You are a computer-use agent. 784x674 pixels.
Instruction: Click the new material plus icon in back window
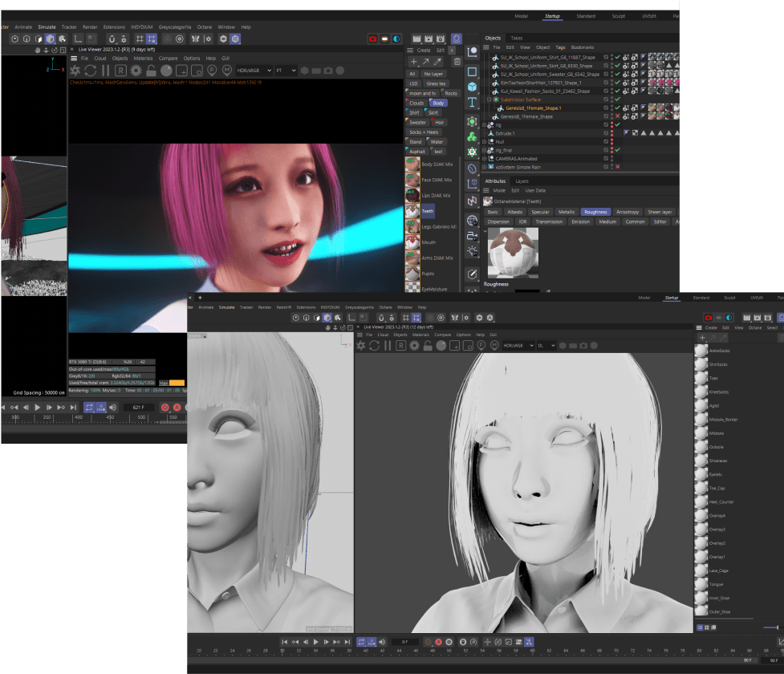point(413,62)
